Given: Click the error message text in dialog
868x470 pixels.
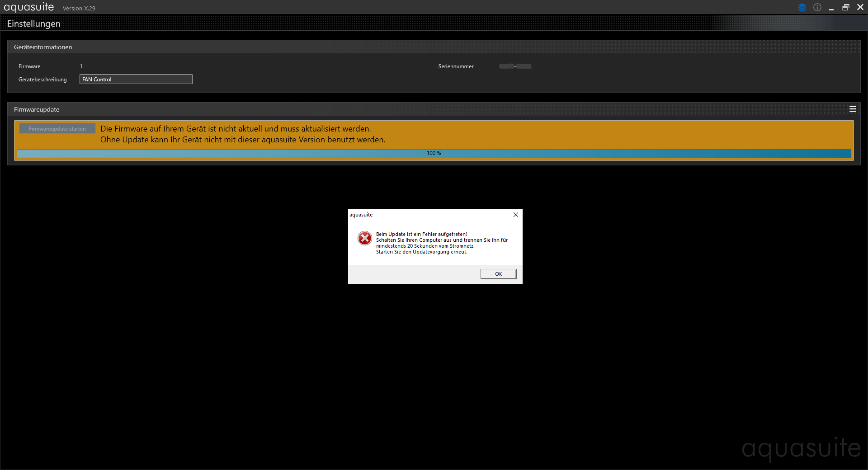Looking at the screenshot, I should click(x=441, y=243).
